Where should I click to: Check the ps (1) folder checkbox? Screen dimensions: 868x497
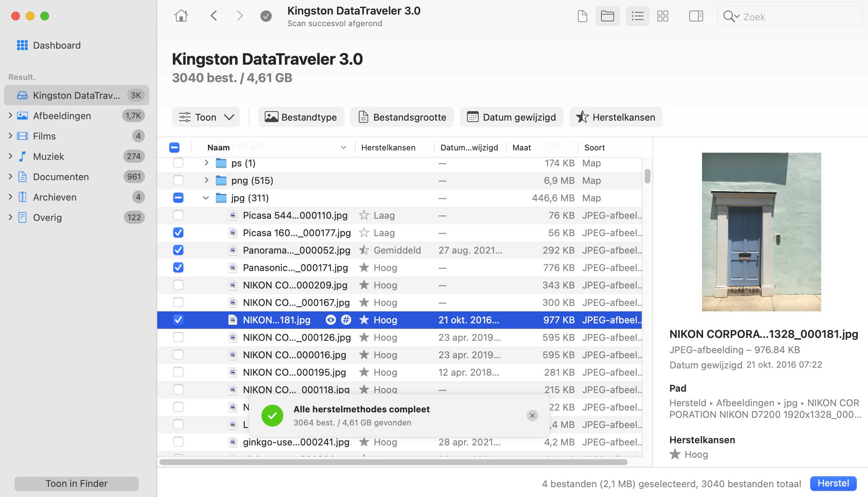click(178, 163)
